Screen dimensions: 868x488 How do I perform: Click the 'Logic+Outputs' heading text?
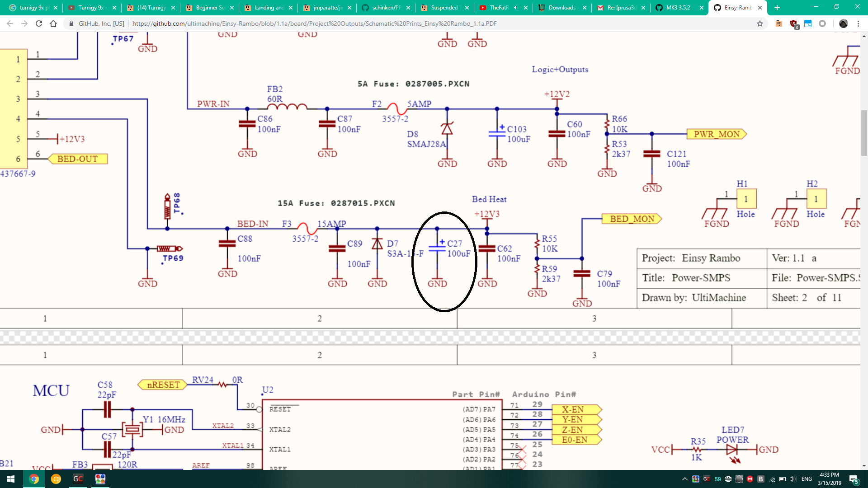tap(560, 70)
